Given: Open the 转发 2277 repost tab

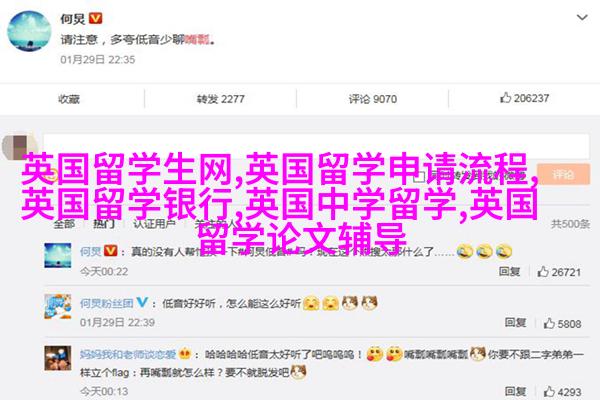Looking at the screenshot, I should (220, 99).
